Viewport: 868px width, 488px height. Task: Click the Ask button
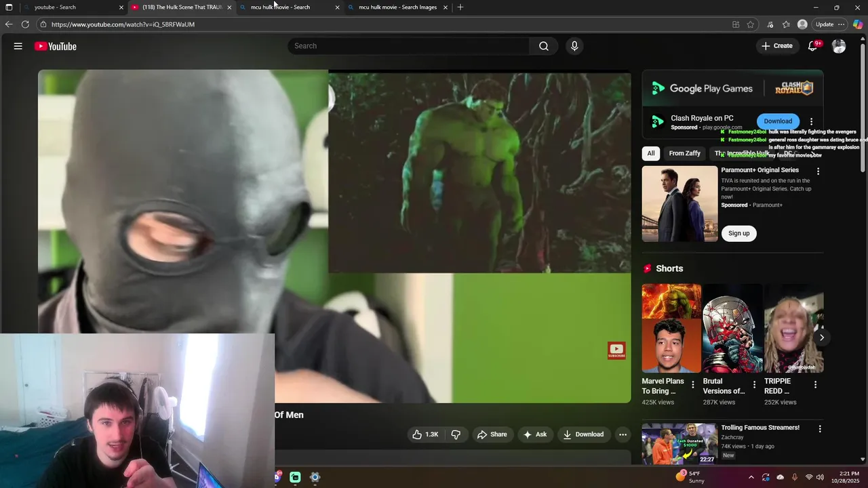coord(534,434)
